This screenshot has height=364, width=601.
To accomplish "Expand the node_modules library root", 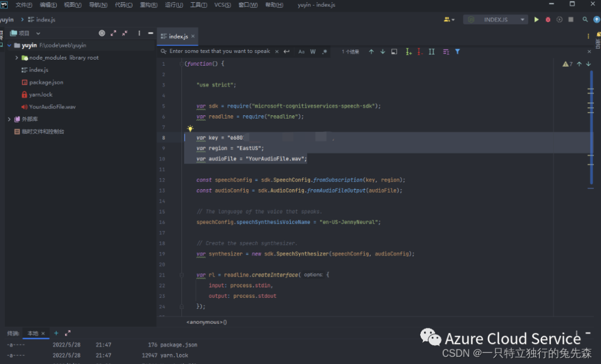I will 17,57.
